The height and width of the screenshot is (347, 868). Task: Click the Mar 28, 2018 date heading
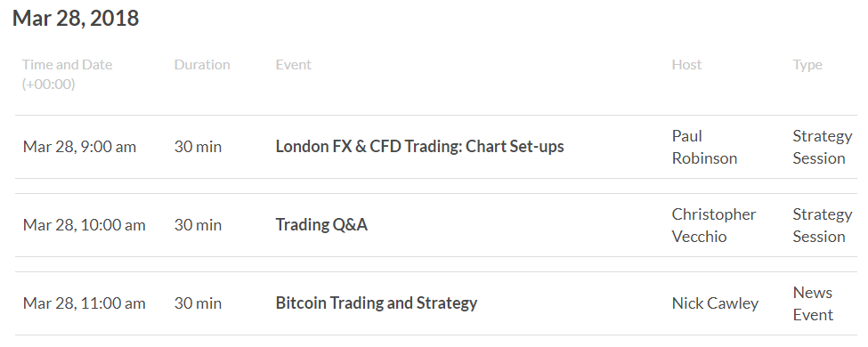pyautogui.click(x=76, y=19)
